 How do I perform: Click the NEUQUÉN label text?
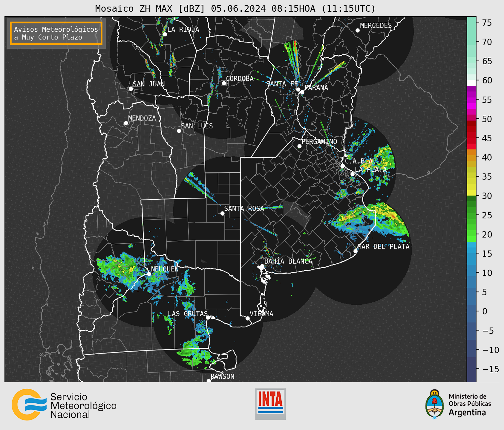tap(165, 269)
